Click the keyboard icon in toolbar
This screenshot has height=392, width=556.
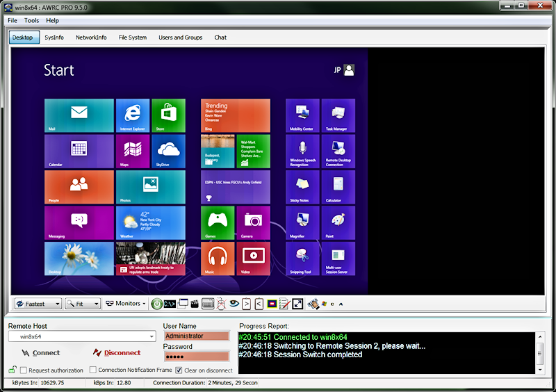tap(208, 304)
